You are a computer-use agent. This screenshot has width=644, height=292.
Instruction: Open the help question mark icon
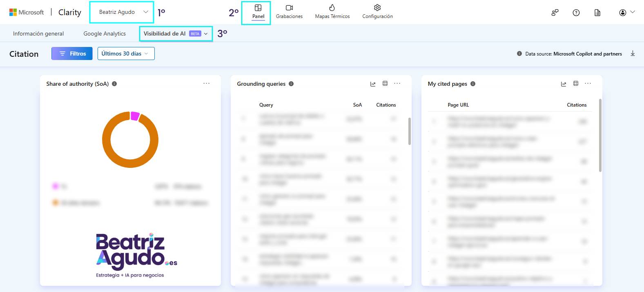point(576,13)
